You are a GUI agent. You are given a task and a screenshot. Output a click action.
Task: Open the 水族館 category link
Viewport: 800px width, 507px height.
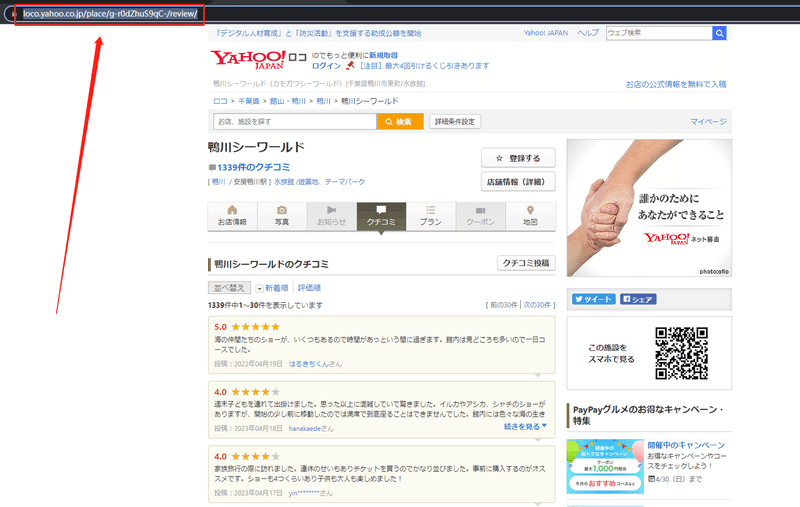(284, 182)
